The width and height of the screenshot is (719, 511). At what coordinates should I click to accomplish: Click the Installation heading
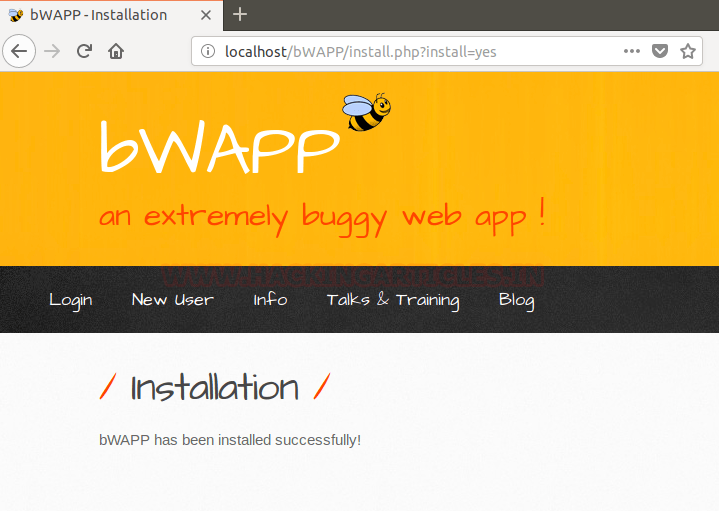[214, 387]
